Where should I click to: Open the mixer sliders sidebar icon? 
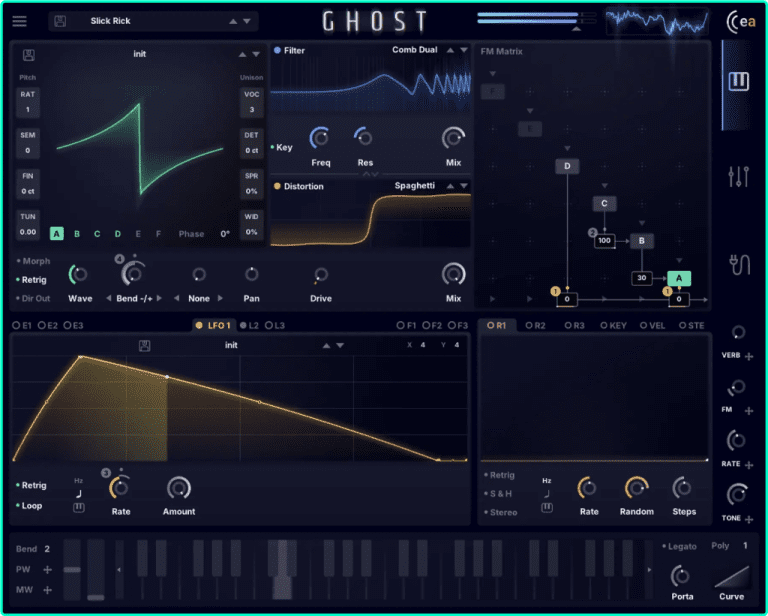[739, 176]
